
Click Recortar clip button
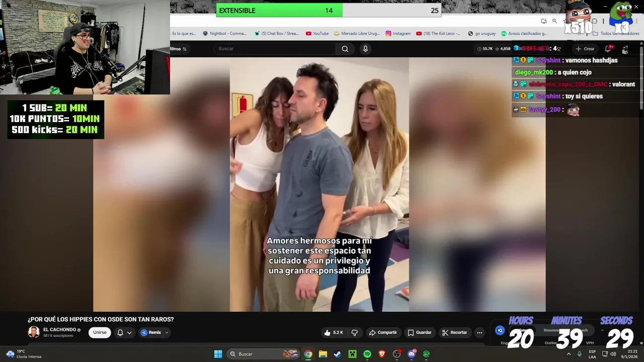click(x=454, y=332)
